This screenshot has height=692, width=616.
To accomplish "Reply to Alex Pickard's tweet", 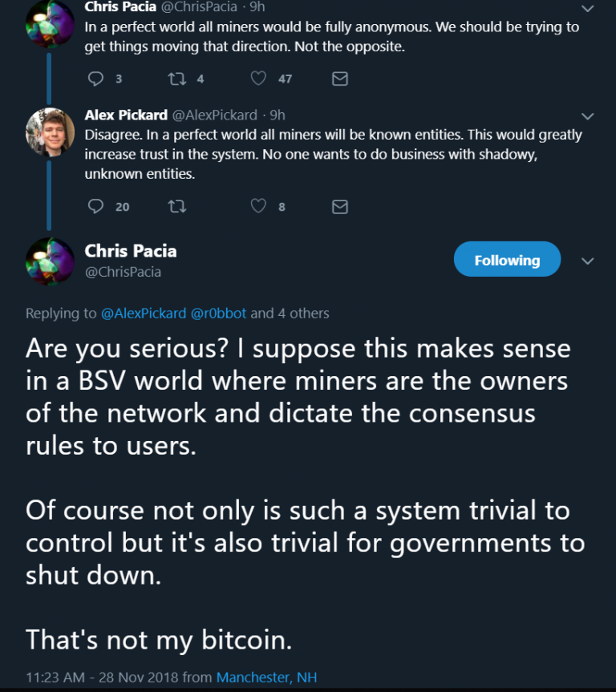I will (x=97, y=206).
